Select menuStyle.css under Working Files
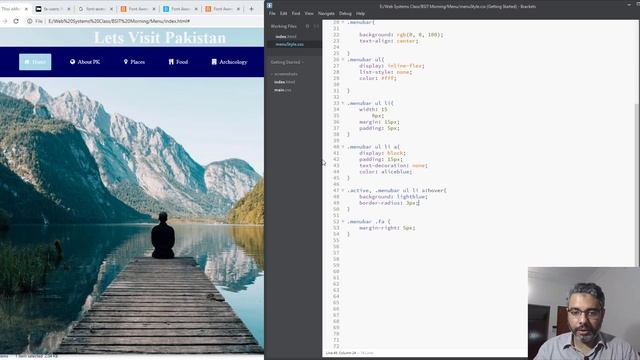640x360 pixels. [289, 44]
